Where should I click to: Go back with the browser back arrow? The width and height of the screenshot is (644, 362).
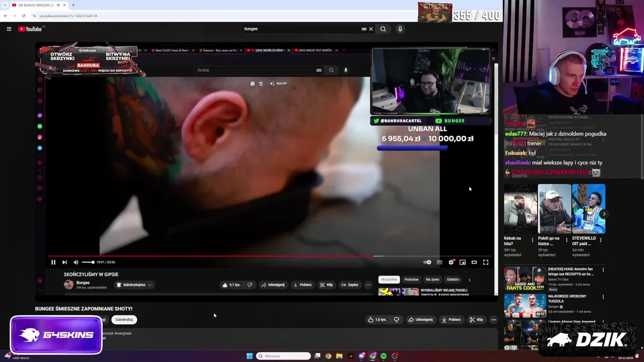click(x=6, y=16)
